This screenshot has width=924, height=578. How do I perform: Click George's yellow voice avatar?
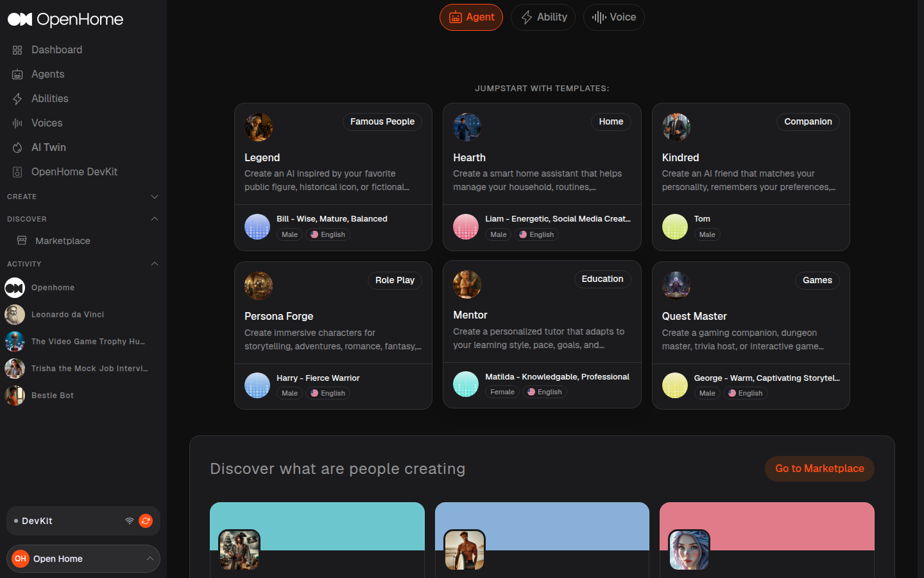(675, 385)
